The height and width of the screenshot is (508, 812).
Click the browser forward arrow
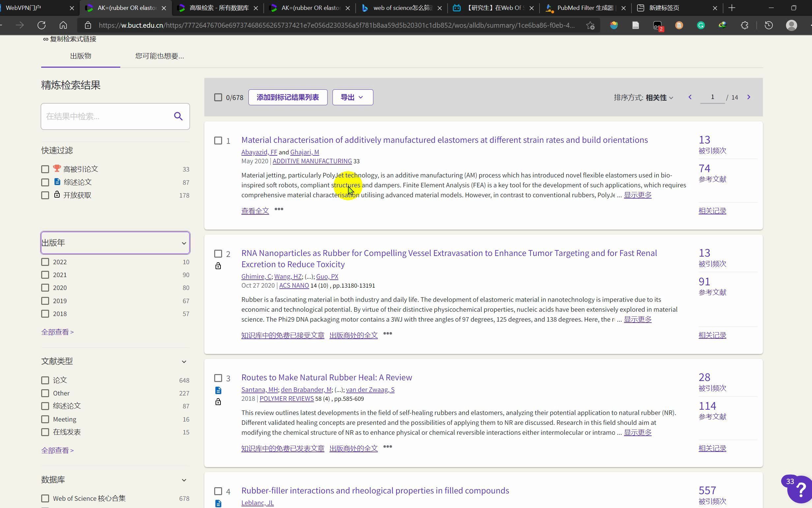pyautogui.click(x=19, y=25)
